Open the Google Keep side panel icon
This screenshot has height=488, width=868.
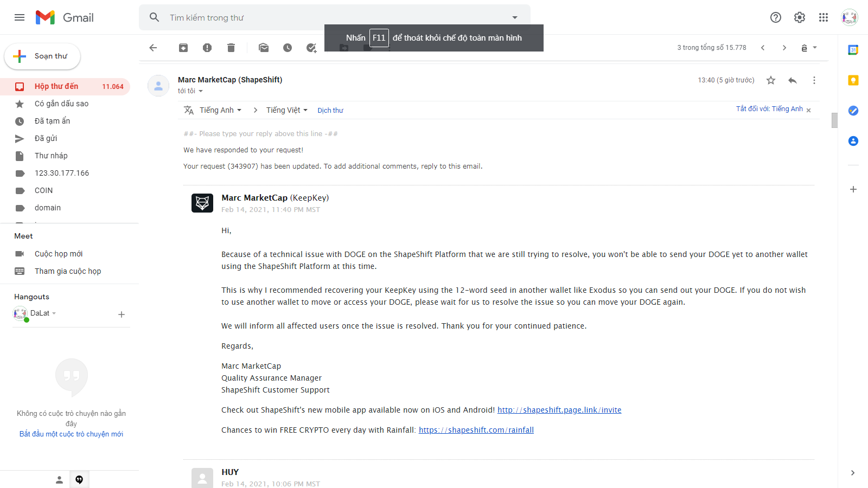853,80
